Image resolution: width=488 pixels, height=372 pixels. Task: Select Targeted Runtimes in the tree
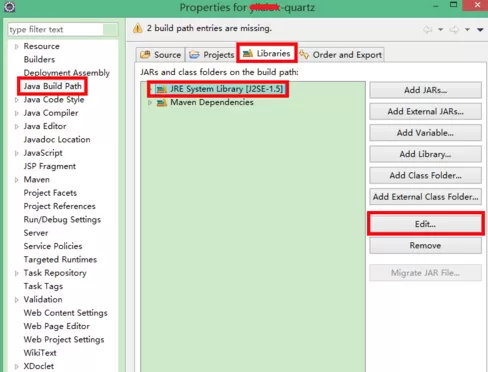60,260
